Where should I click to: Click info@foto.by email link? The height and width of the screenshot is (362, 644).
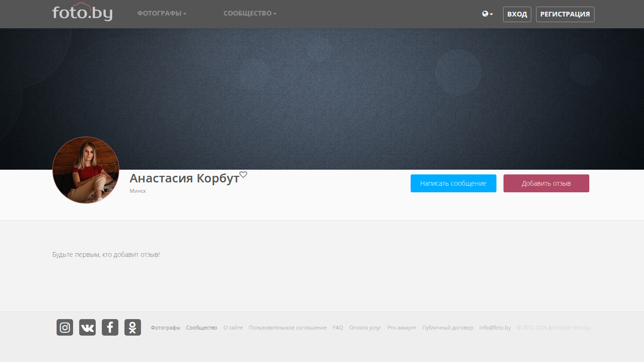click(495, 328)
